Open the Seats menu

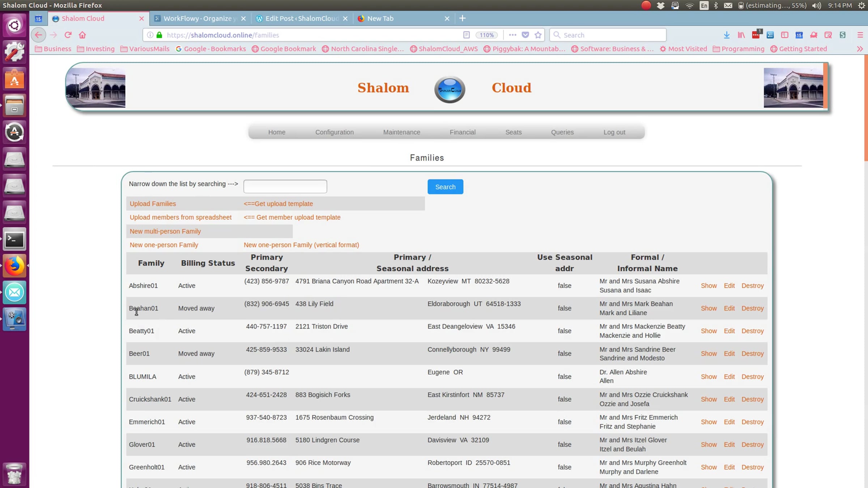point(514,132)
